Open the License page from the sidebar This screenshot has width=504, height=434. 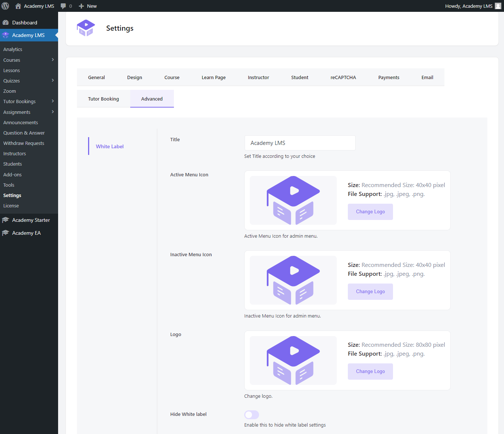[x=11, y=206]
